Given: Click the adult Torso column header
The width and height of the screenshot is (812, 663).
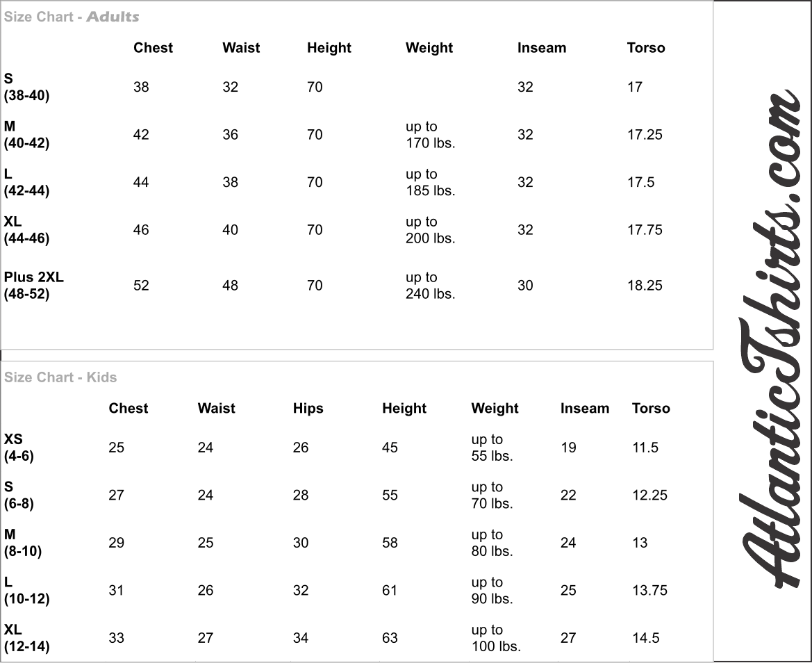Looking at the screenshot, I should [646, 48].
